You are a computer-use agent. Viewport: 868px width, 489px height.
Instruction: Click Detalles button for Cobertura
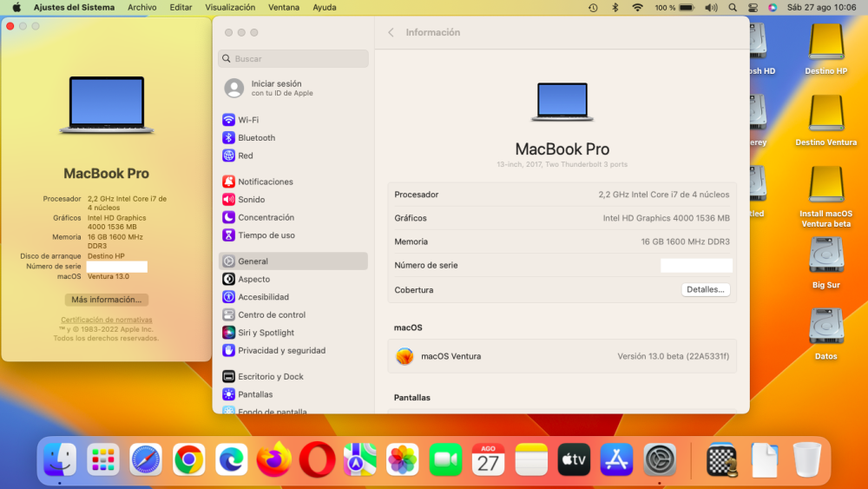(x=705, y=289)
